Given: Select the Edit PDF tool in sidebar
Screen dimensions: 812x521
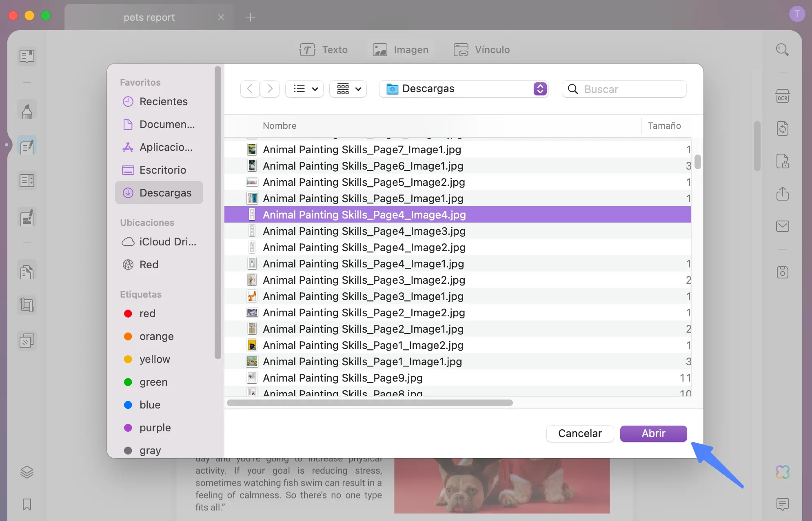Looking at the screenshot, I should point(27,146).
